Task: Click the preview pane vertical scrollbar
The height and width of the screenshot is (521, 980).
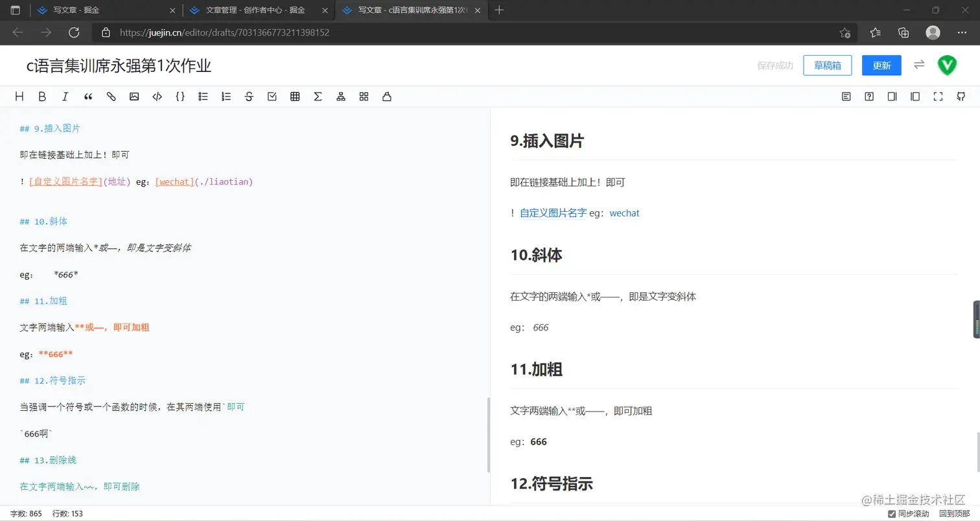Action: click(x=977, y=451)
